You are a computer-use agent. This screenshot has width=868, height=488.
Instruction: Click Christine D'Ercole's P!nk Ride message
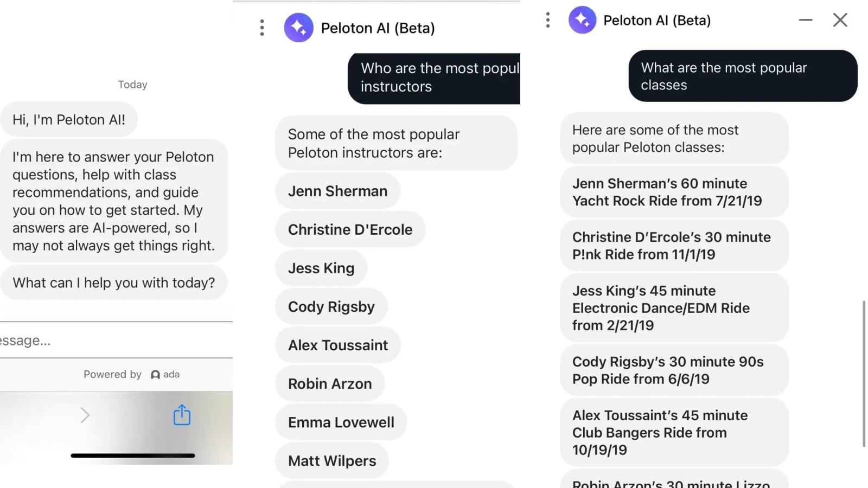tap(673, 246)
